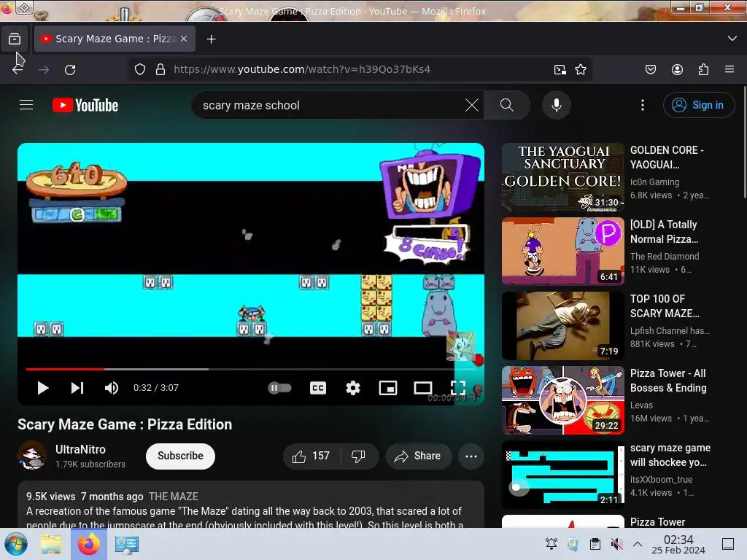747x560 pixels.
Task: Expand the list all tabs chevron
Action: (732, 39)
